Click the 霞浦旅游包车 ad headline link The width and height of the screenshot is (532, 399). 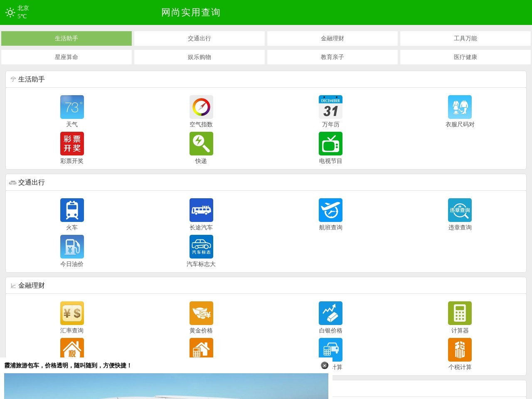coord(68,365)
